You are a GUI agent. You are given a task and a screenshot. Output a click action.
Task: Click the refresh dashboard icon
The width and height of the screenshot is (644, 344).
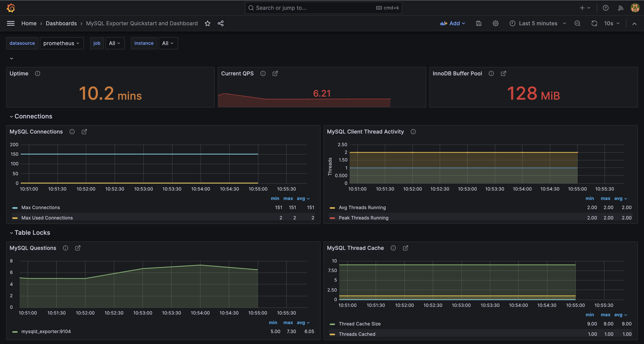pyautogui.click(x=594, y=24)
